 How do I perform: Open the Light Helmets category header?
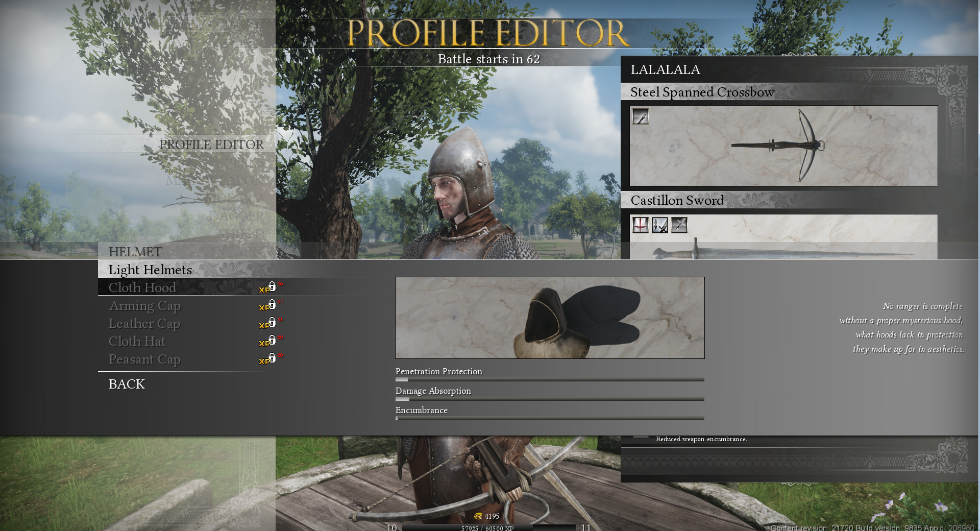[x=150, y=270]
